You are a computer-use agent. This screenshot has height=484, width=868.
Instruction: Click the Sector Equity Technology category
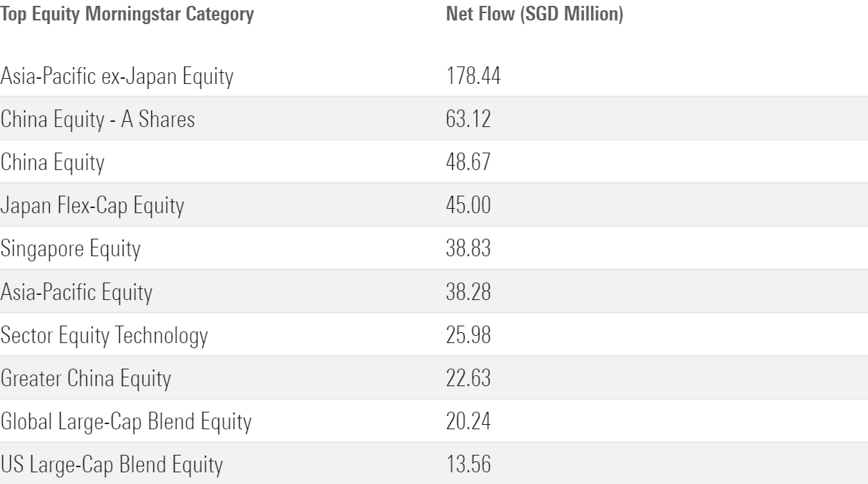click(x=104, y=336)
